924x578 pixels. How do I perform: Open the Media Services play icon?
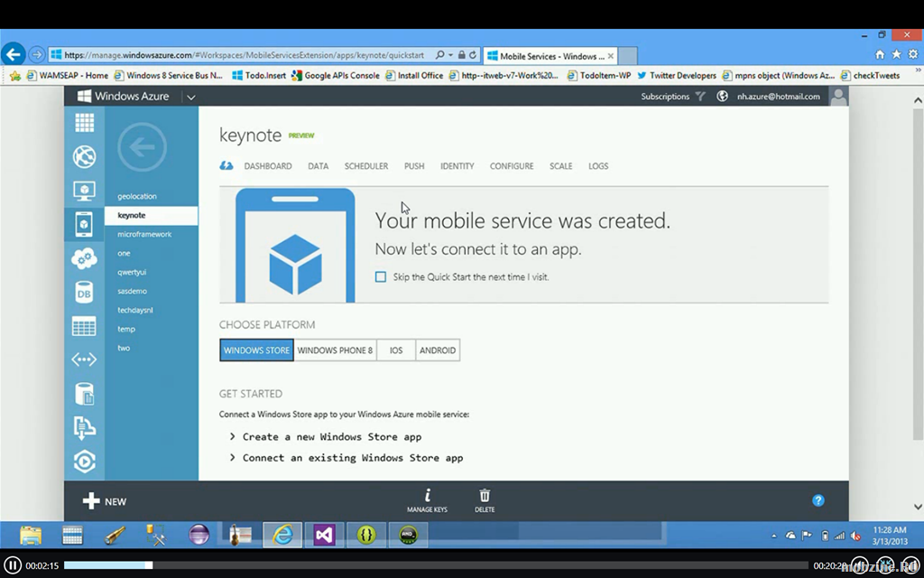[x=84, y=461]
